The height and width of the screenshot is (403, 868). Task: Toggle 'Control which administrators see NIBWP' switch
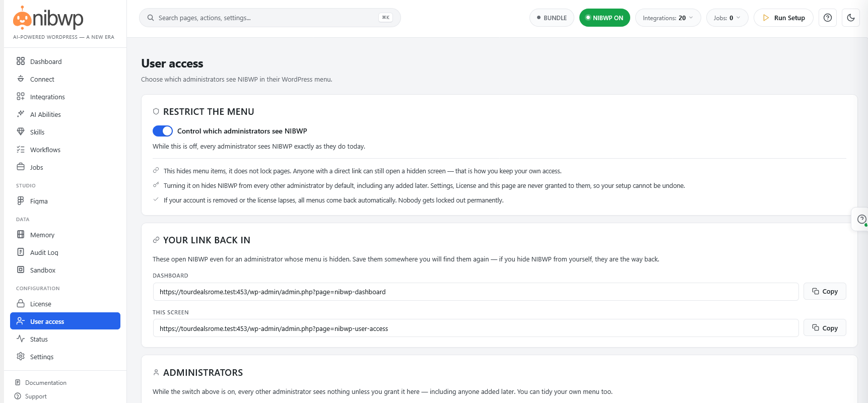[x=163, y=131]
